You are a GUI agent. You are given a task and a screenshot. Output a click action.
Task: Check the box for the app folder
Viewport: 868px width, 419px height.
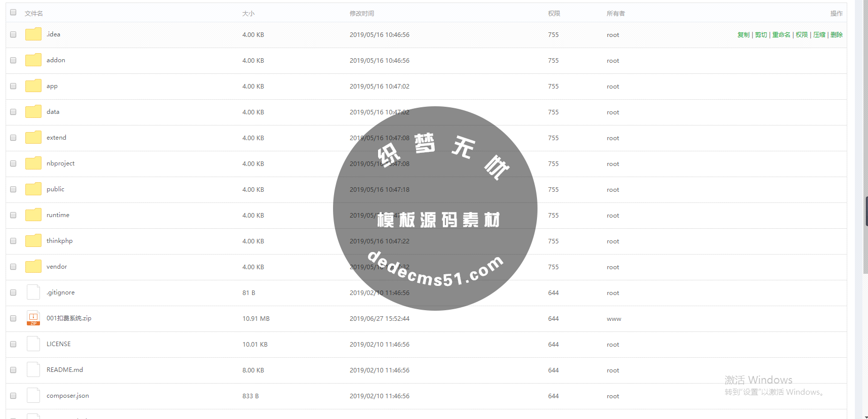13,86
